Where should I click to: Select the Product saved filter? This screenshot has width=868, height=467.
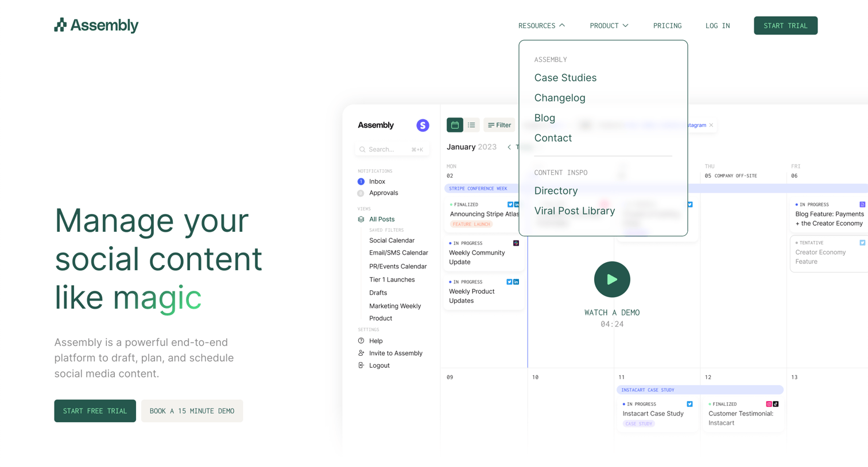click(381, 318)
